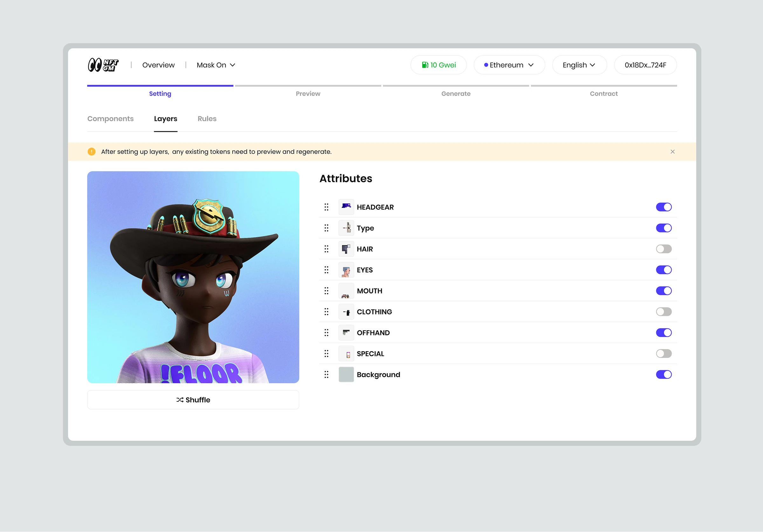Enable the CLOTHING layer toggle

663,312
